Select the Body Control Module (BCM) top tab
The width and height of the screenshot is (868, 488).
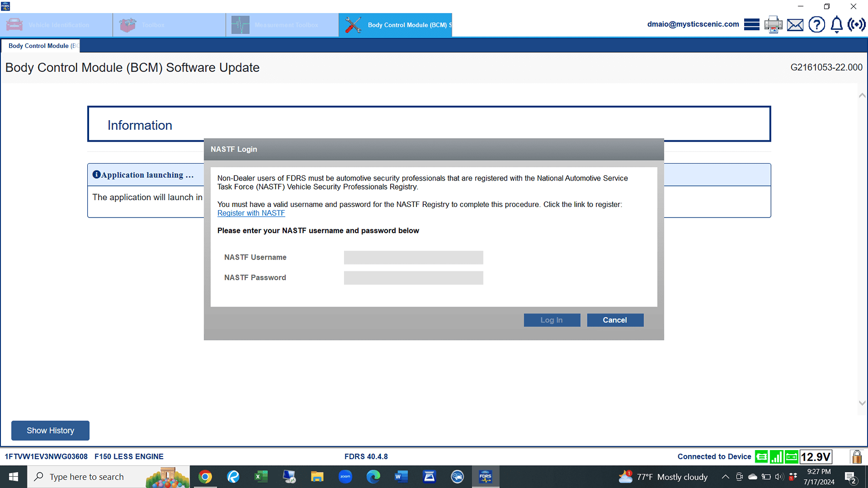click(395, 25)
